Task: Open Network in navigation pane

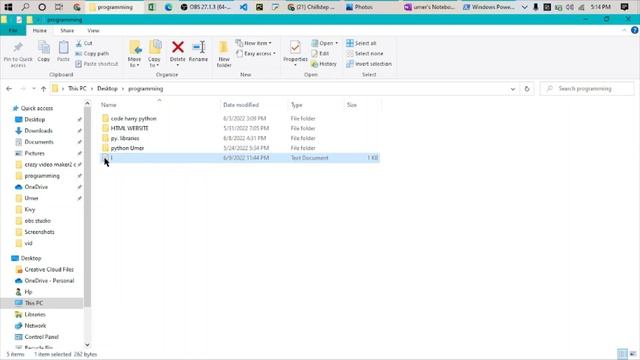Action: [x=35, y=326]
